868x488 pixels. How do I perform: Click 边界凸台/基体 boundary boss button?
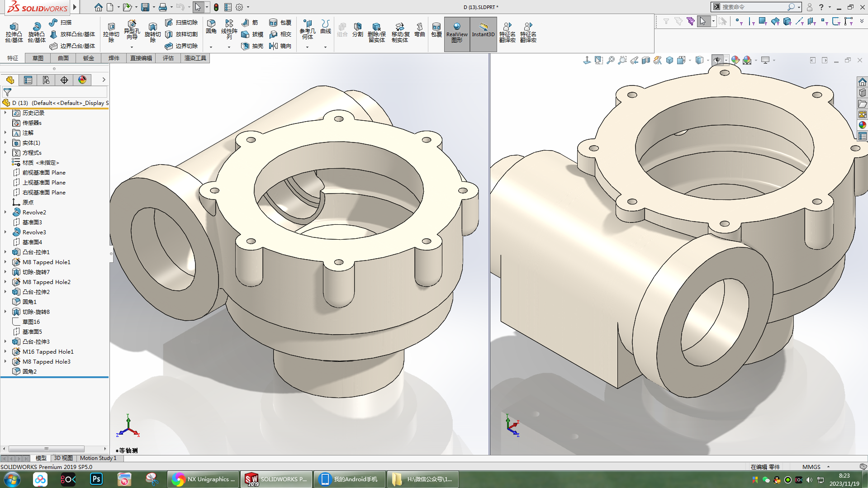[x=72, y=46]
